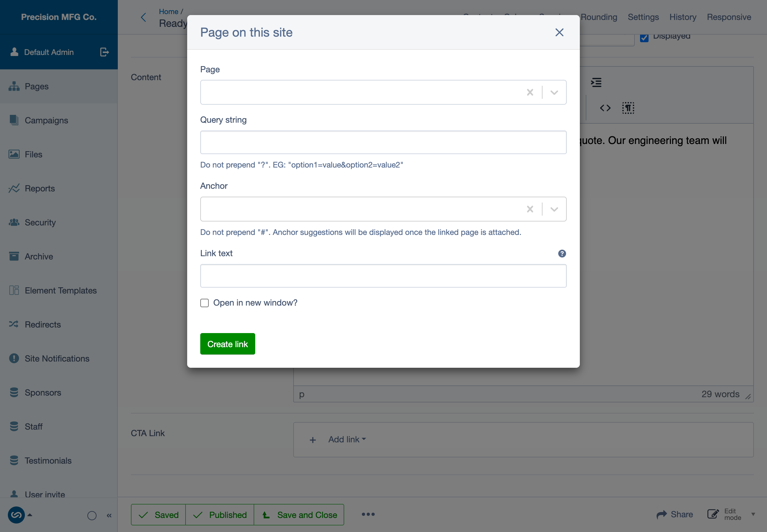This screenshot has width=767, height=532.
Task: Click the Sponsors database icon
Action: [14, 392]
